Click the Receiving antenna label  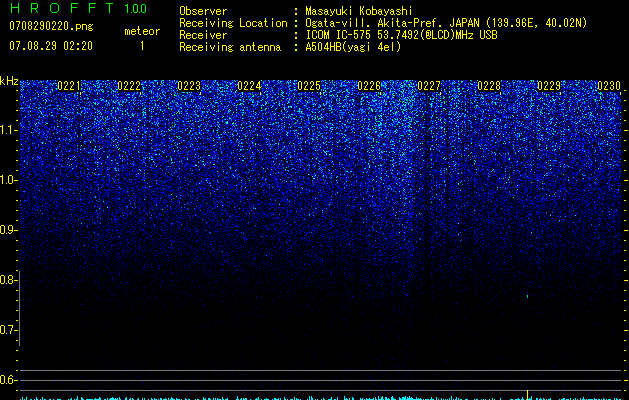(230, 47)
